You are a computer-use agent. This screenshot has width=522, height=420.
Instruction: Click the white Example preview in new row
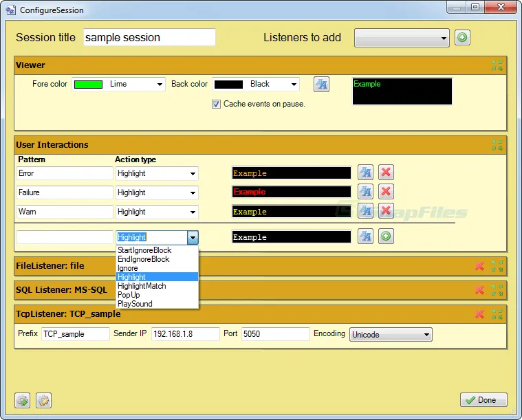[292, 237]
